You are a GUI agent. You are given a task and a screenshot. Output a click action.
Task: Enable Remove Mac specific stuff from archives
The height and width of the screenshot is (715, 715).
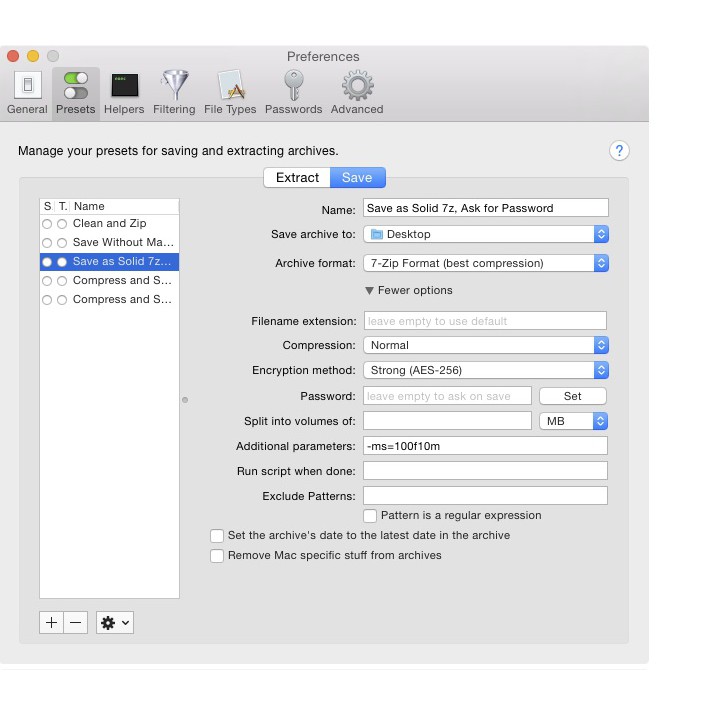[x=217, y=556]
